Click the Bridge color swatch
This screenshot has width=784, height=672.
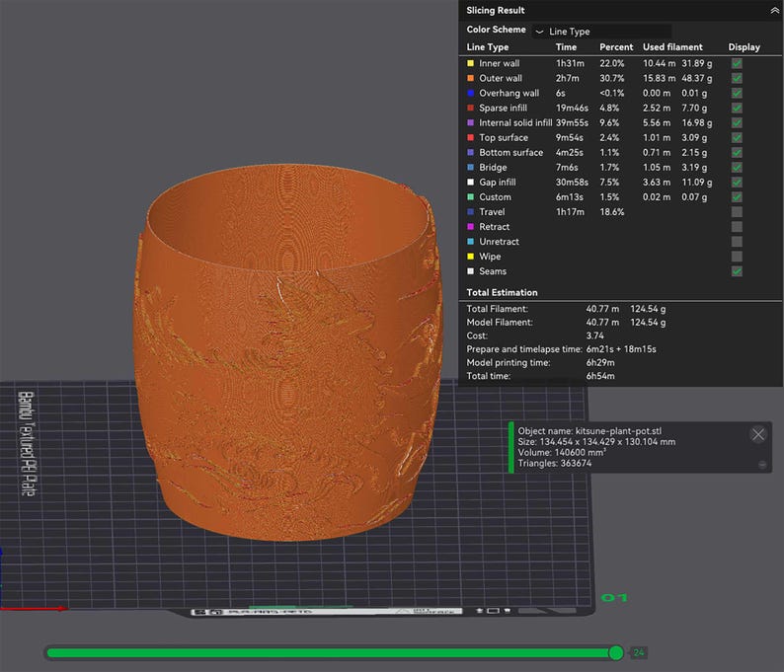point(471,168)
